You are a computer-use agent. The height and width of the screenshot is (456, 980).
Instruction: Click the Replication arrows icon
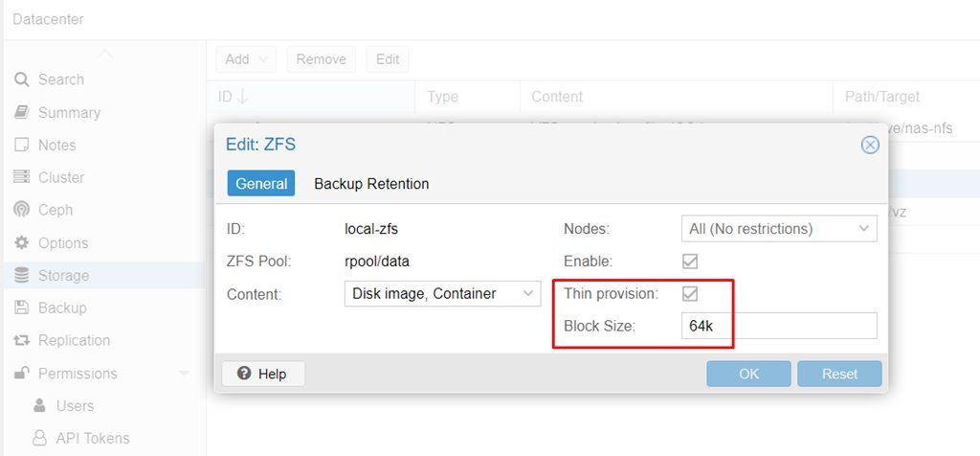click(22, 340)
